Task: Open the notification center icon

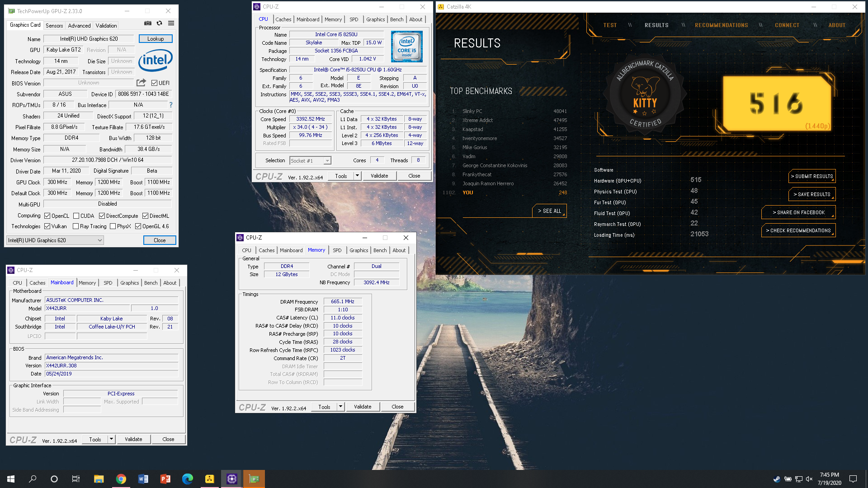Action: (x=853, y=479)
